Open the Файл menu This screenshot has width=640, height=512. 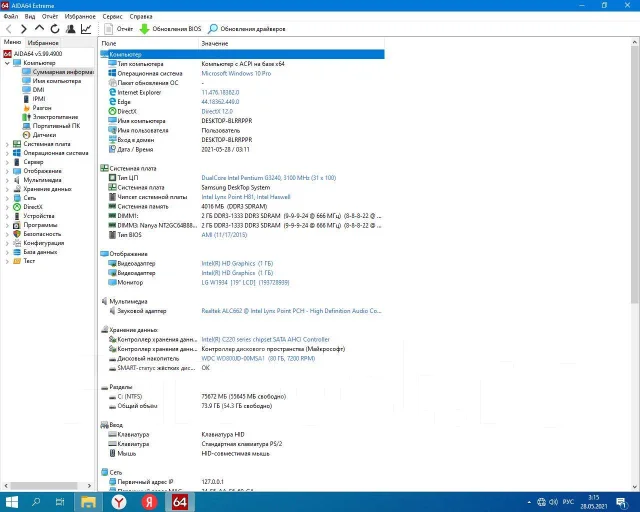click(11, 16)
